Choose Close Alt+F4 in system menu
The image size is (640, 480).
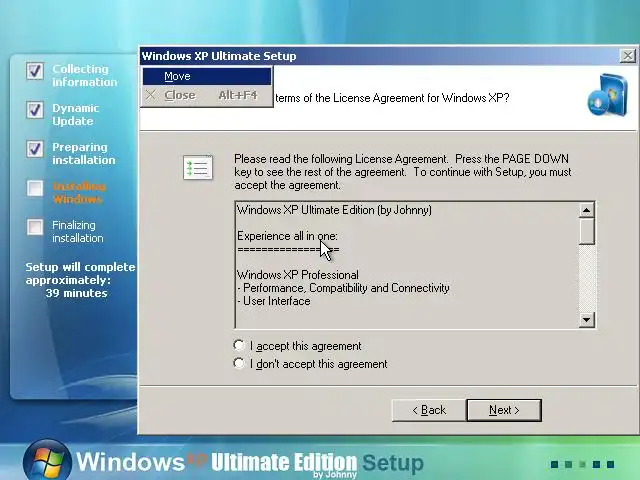click(x=207, y=95)
